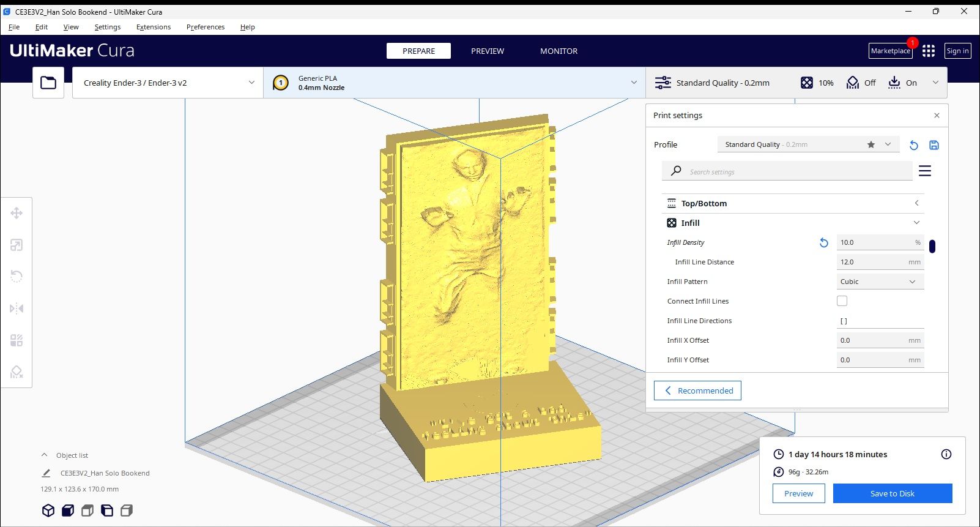Click Save to Disk
The height and width of the screenshot is (527, 980).
pyautogui.click(x=893, y=493)
